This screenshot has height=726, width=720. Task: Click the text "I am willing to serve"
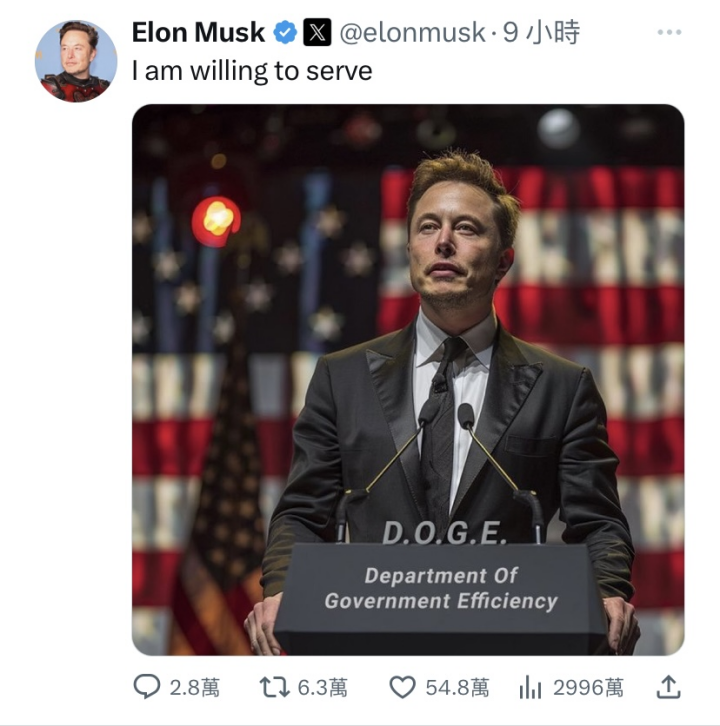tap(252, 71)
